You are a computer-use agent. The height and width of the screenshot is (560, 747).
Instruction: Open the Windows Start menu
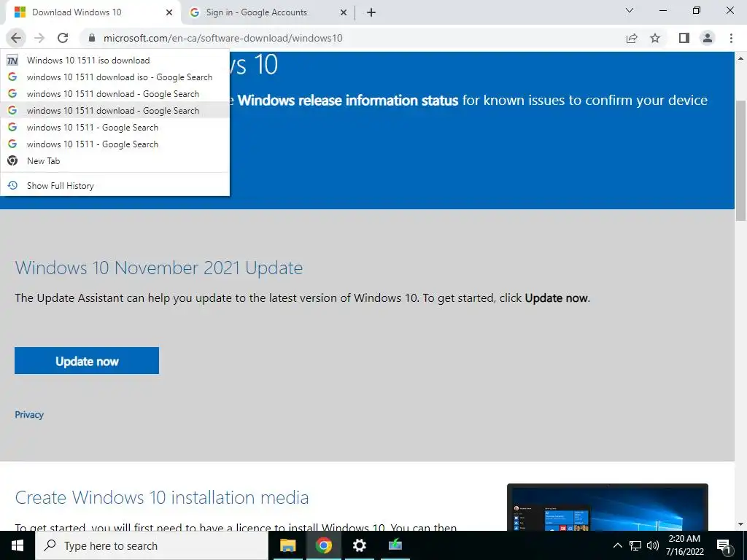tap(18, 545)
